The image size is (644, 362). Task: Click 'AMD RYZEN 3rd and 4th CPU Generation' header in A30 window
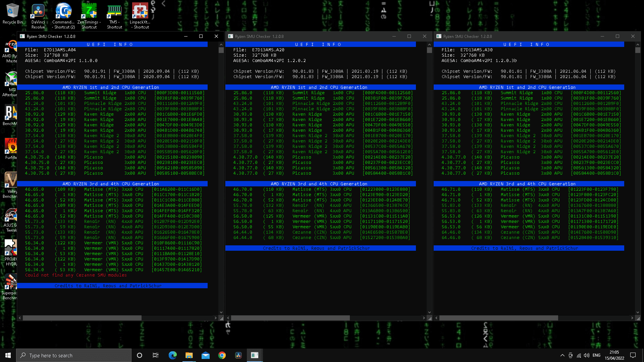[529, 184]
